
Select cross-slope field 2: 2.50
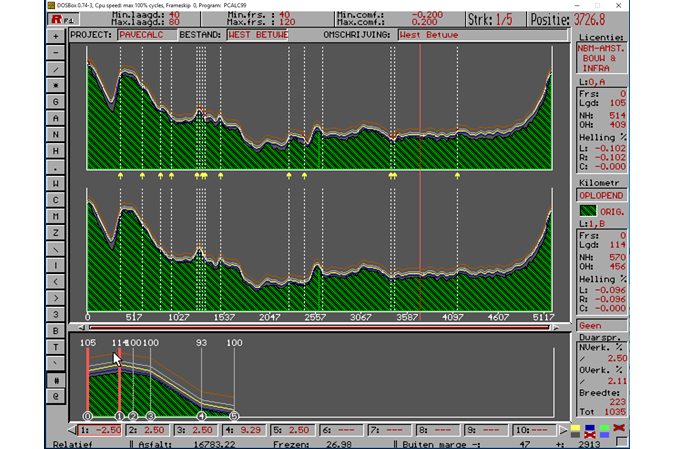coord(148,430)
